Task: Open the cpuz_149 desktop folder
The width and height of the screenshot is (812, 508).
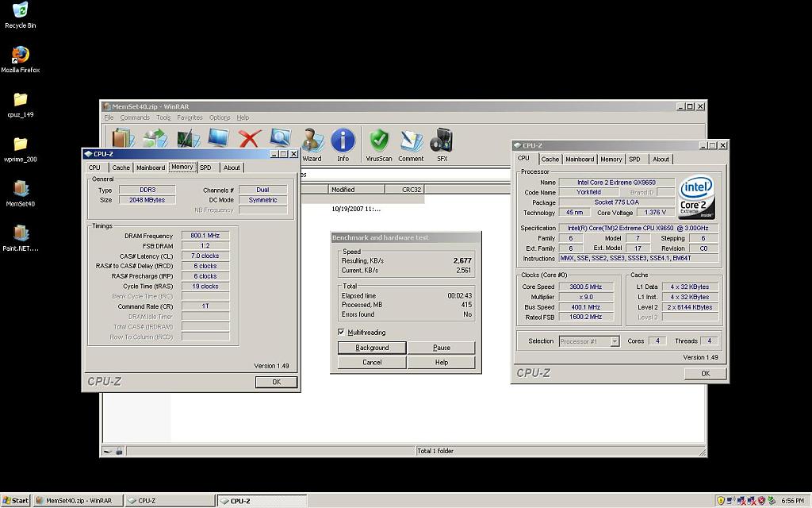Action: [x=20, y=105]
